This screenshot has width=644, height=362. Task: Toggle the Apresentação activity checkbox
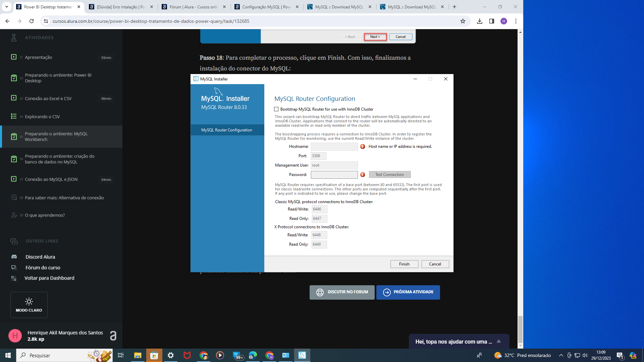click(x=13, y=57)
